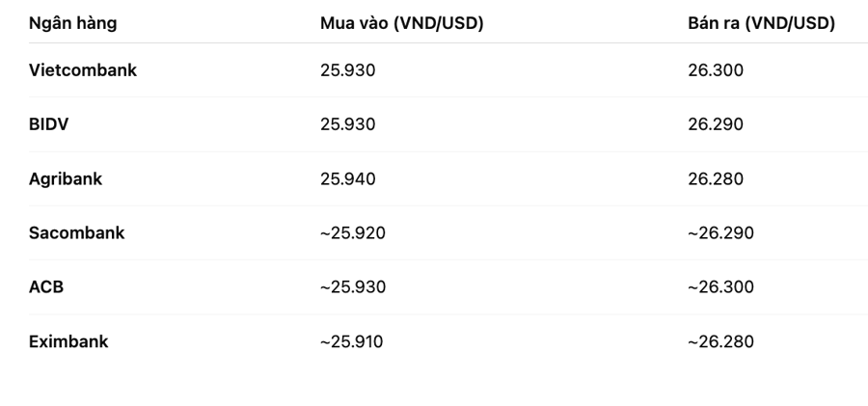Viewport: 868px width, 406px height.
Task: Click the Ngân hàng column header
Action: 72,24
